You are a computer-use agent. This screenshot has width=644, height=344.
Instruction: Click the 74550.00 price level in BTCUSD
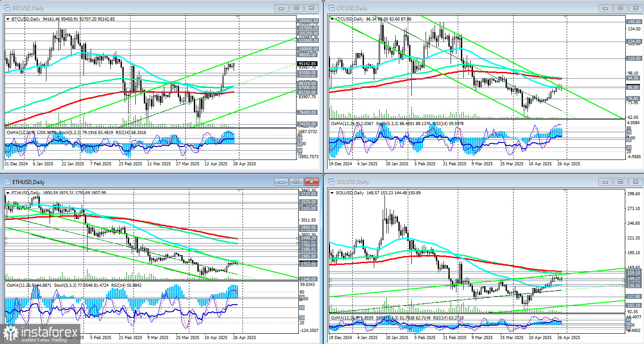coord(308,124)
